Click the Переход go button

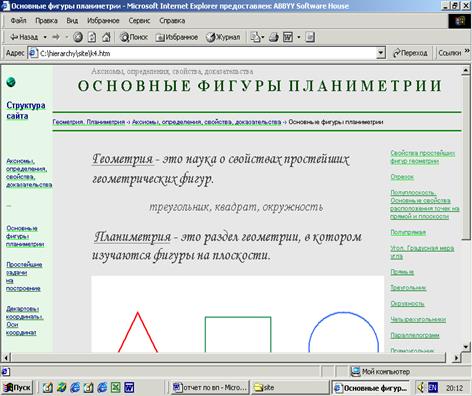tap(410, 53)
